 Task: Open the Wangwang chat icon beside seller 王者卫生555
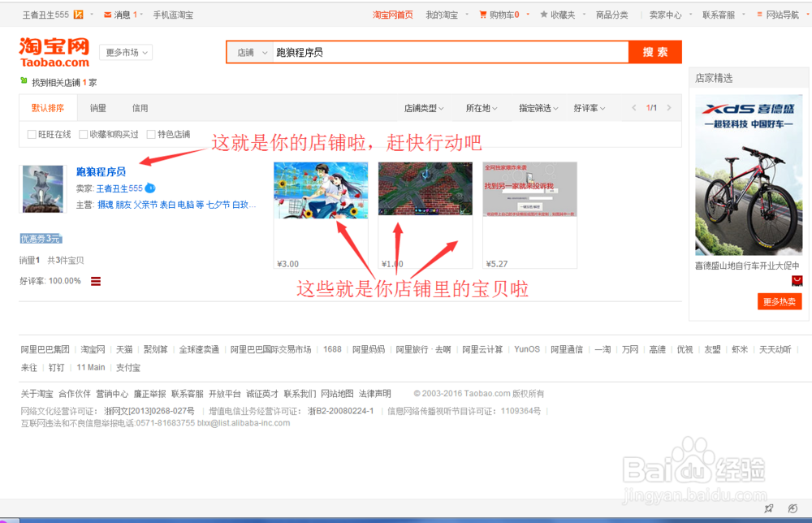(150, 188)
